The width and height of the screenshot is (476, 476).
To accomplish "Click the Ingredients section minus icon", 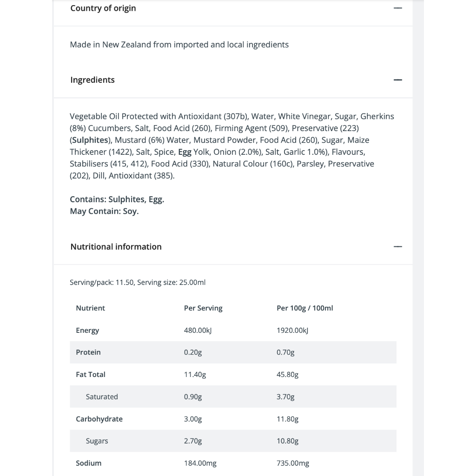I will 397,80.
